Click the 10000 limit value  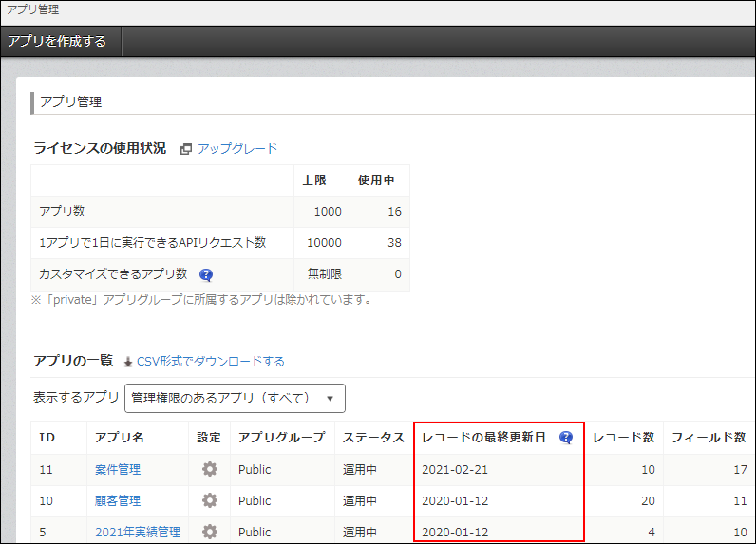pyautogui.click(x=324, y=242)
